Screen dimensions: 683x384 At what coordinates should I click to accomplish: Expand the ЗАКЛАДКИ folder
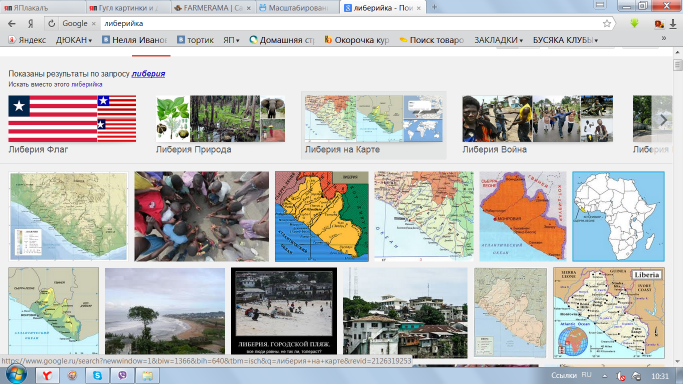point(498,40)
